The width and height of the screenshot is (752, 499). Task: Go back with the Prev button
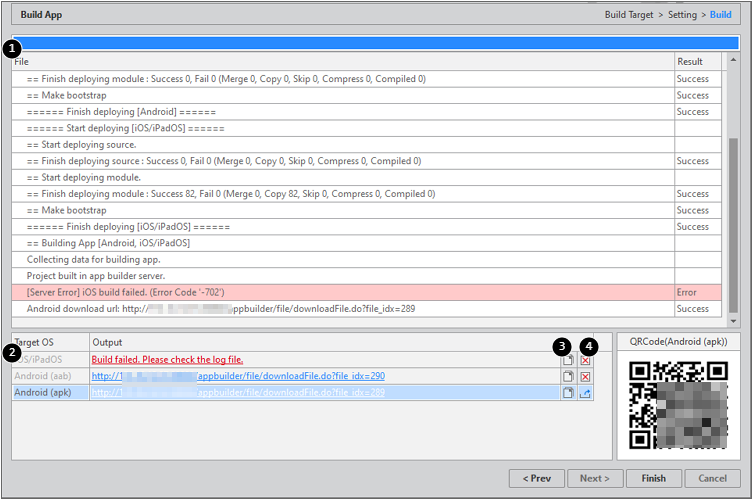click(538, 478)
